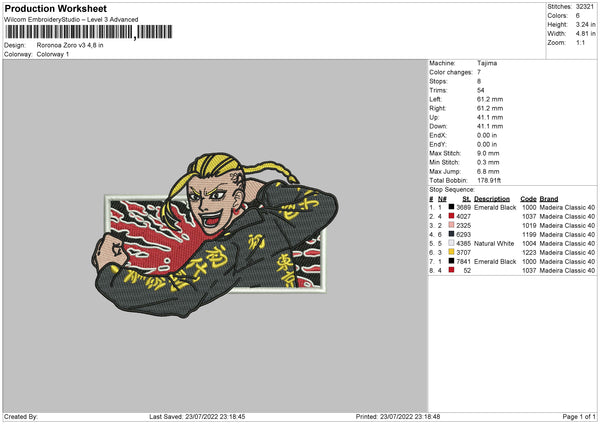The image size is (600, 424).
Task: Select the Height value '3.24 in'
Action: click(x=585, y=24)
